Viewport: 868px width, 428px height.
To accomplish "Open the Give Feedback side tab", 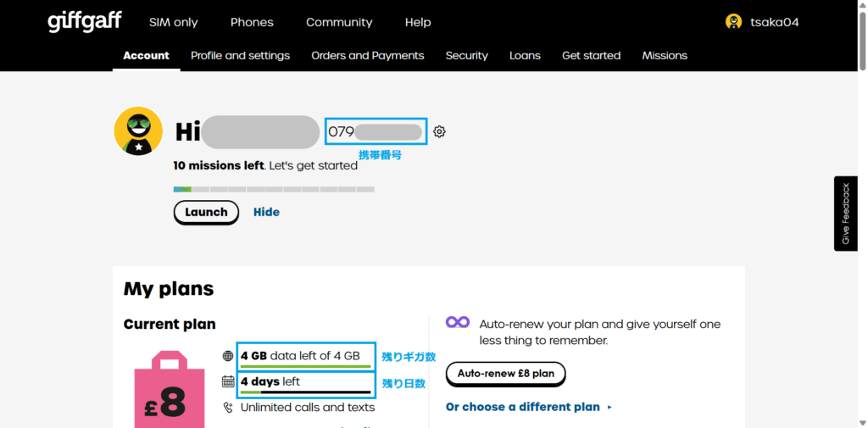I will pyautogui.click(x=845, y=214).
